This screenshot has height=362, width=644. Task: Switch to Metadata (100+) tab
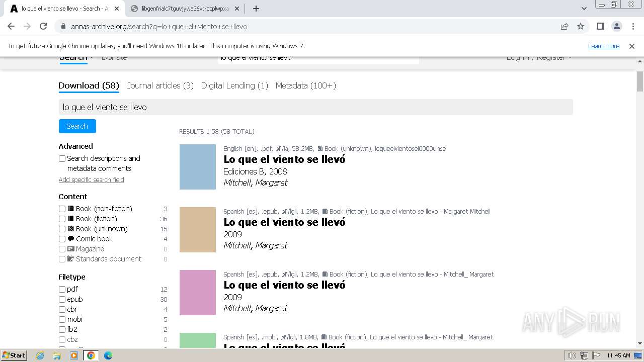click(305, 85)
